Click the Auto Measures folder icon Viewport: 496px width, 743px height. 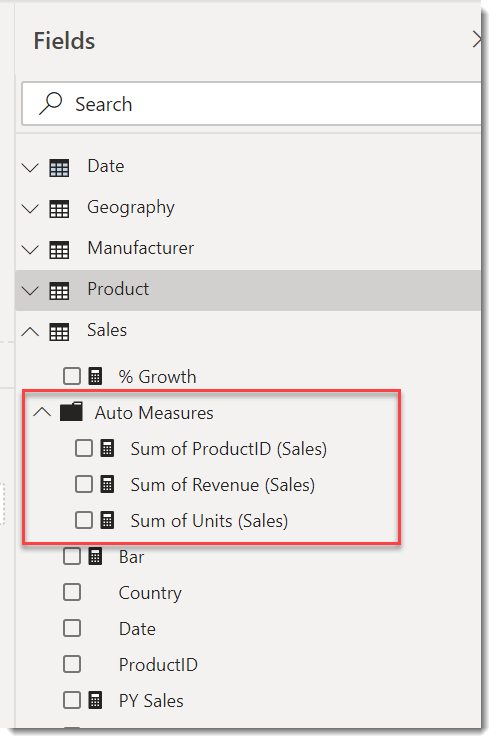[x=72, y=412]
